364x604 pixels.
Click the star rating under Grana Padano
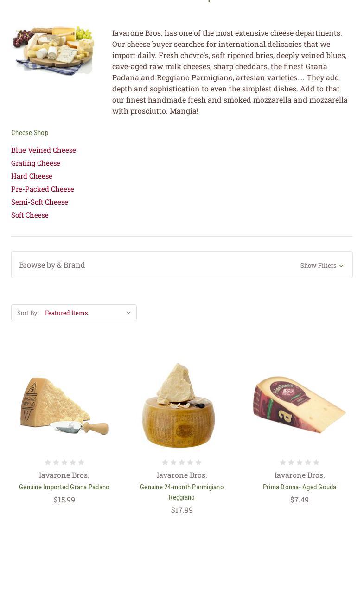[x=64, y=462]
